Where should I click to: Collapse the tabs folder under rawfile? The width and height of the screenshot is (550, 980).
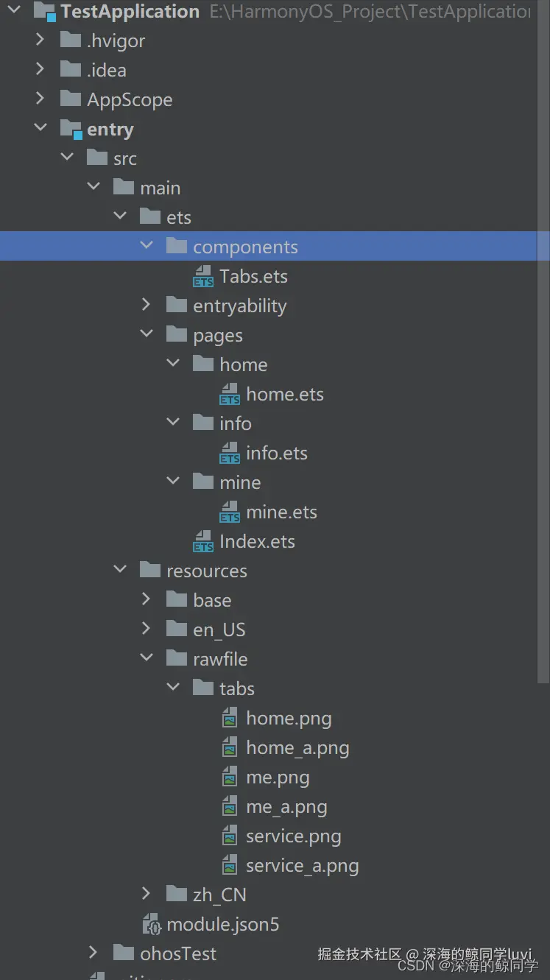tap(173, 688)
